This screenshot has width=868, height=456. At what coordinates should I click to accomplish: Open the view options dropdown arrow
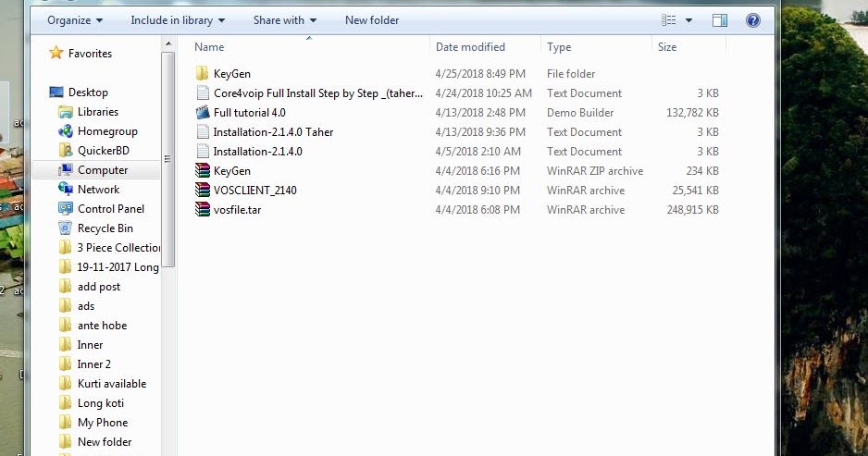pyautogui.click(x=688, y=20)
